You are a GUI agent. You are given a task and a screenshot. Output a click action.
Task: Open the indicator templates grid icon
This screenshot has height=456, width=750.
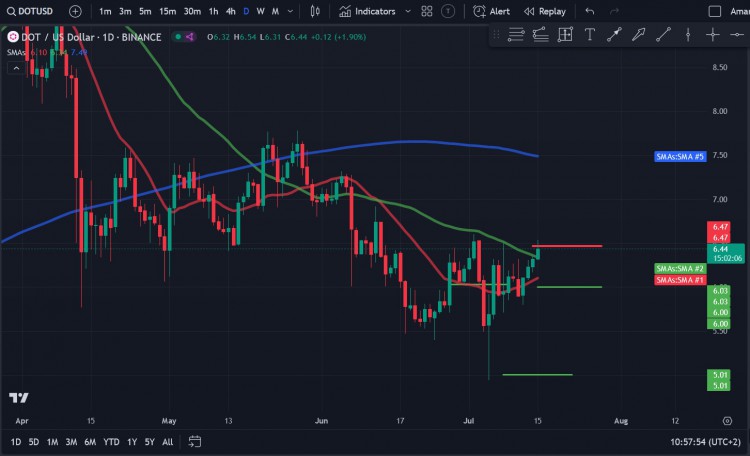(427, 11)
